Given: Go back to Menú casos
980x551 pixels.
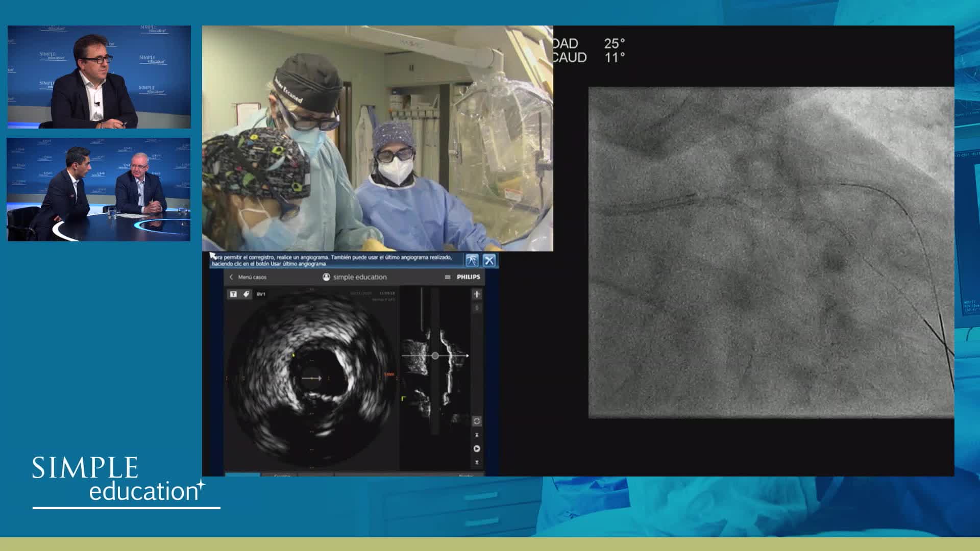Looking at the screenshot, I should coord(252,277).
